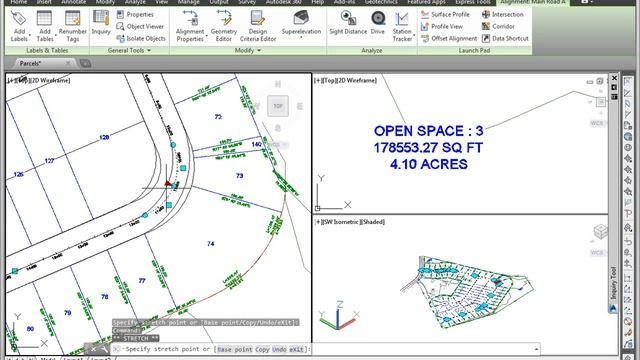Open Alignment Properties
640x360 pixels.
click(x=190, y=27)
